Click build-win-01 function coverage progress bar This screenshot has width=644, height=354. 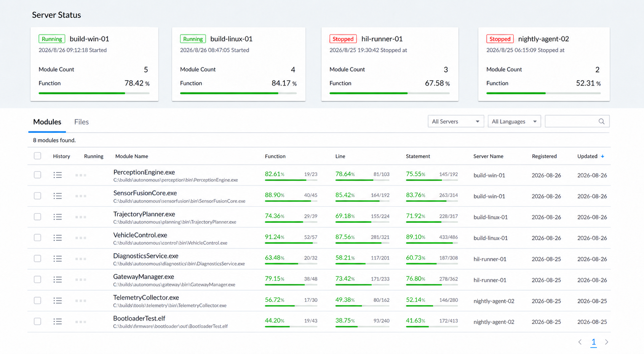pos(94,93)
